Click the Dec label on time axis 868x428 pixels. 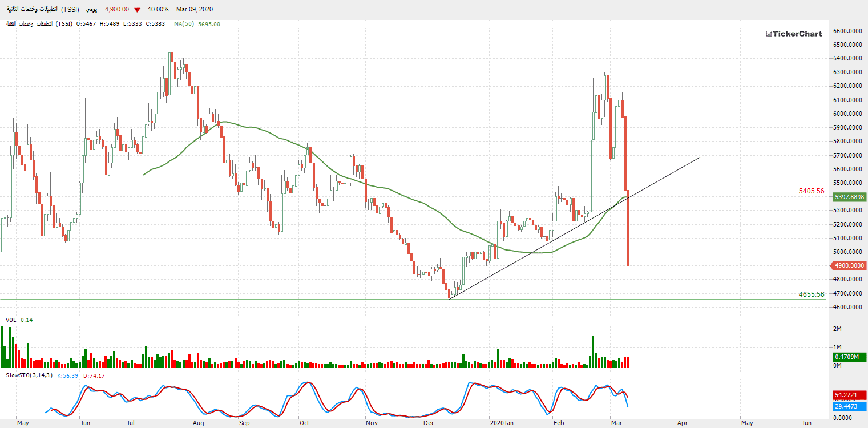pos(429,423)
